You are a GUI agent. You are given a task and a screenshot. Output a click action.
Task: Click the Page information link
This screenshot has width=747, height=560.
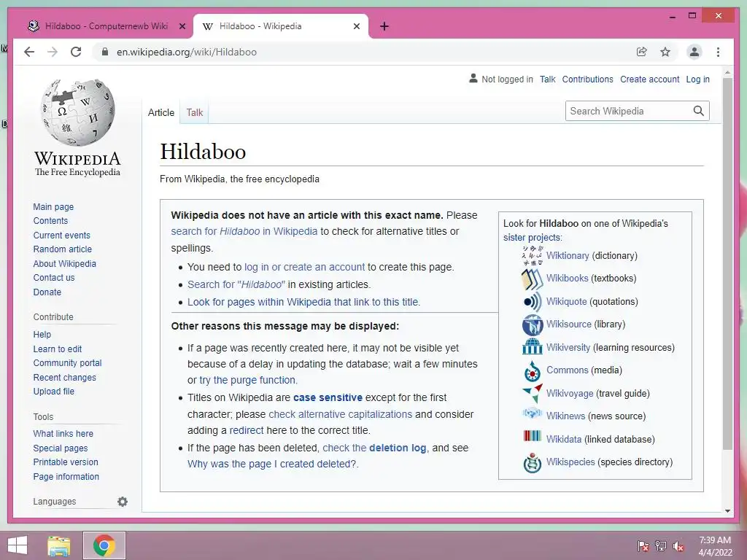tap(66, 477)
